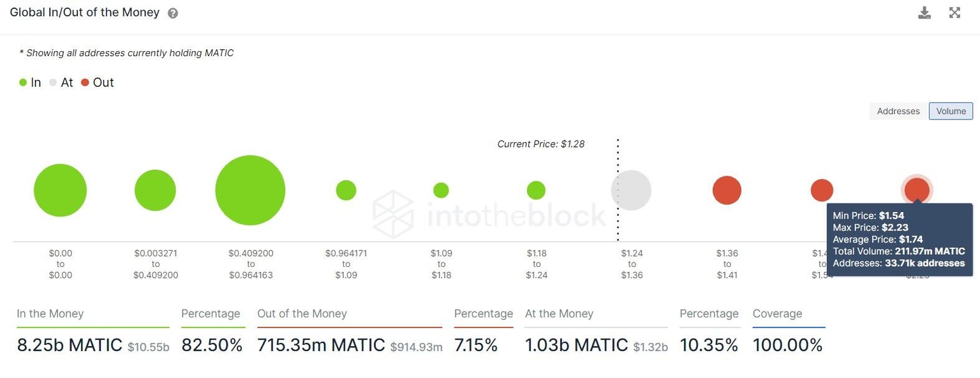Open the fullscreen expand icon
Image resolution: width=980 pixels, height=378 pixels.
pos(954,11)
